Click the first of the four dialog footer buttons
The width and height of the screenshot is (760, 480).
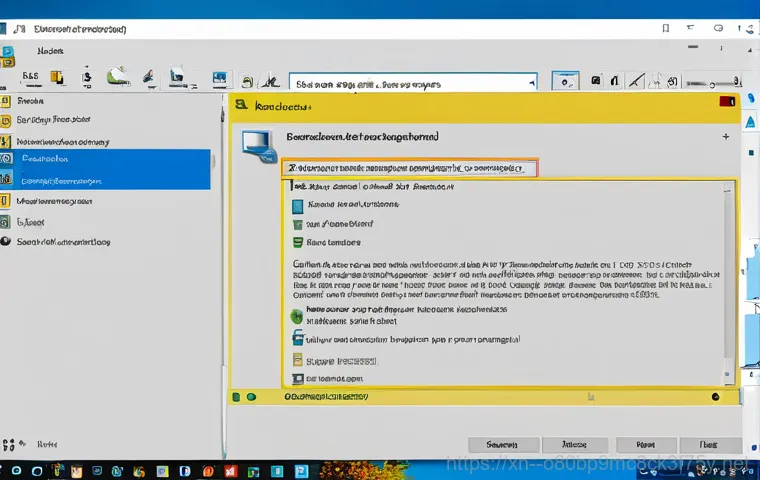(x=503, y=445)
